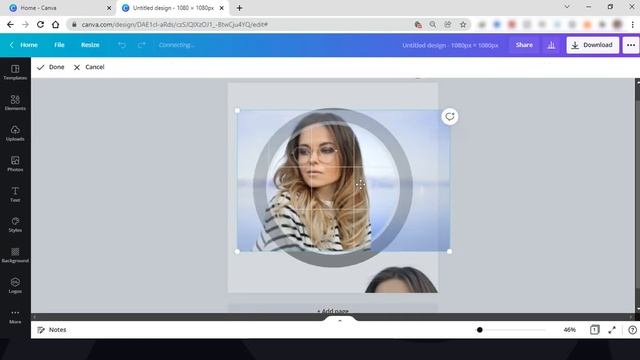640x360 pixels.
Task: Close the Home - Canva browser tab
Action: coord(109,8)
